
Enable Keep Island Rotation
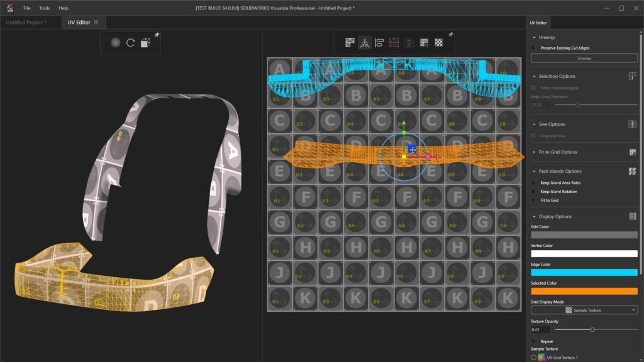coord(533,192)
